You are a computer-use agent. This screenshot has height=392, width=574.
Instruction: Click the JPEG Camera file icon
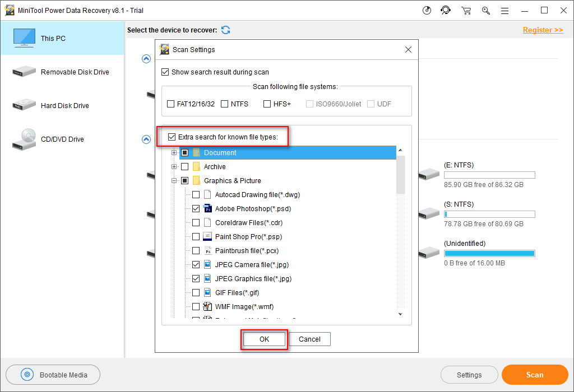click(x=207, y=264)
